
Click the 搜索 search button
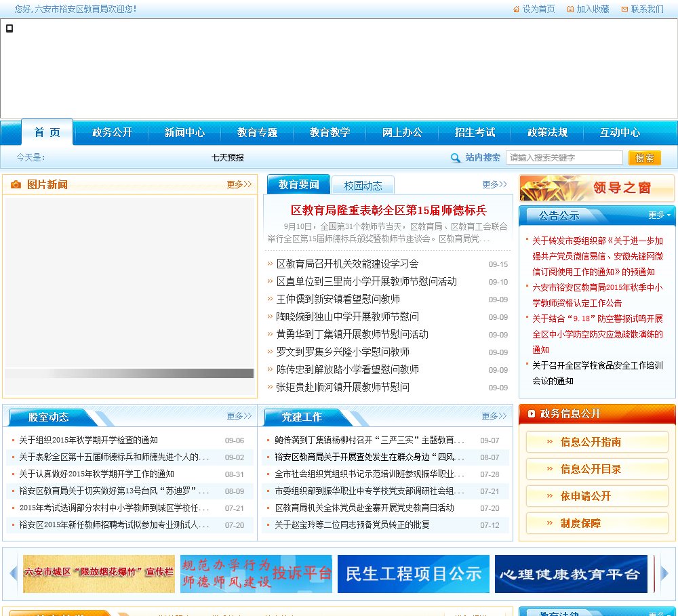coord(644,158)
